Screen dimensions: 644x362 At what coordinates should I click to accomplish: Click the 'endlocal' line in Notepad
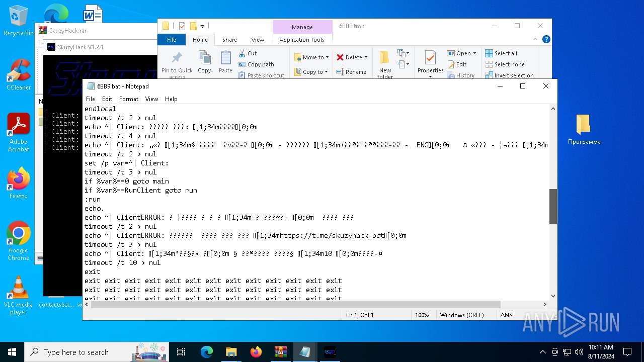pyautogui.click(x=101, y=109)
